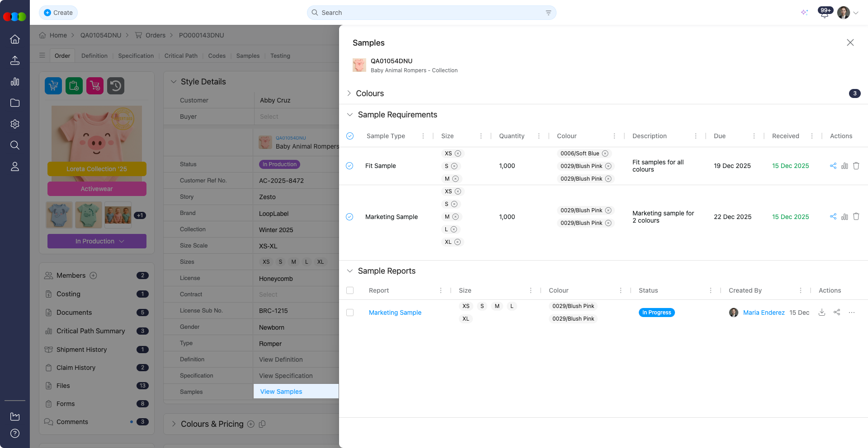Remove the Soft Blue colour tag
The height and width of the screenshot is (448, 868).
coord(605,154)
